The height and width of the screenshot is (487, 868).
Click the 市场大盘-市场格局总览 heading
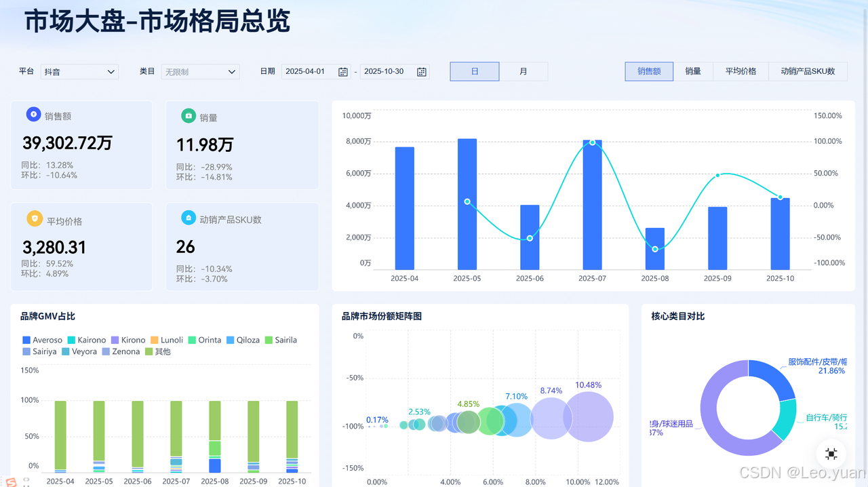point(157,22)
